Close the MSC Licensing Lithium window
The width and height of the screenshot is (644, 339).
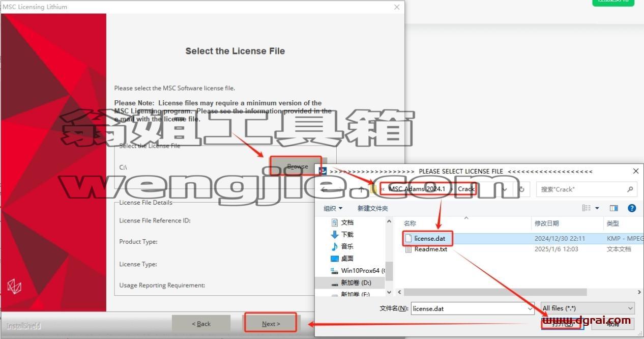(397, 7)
